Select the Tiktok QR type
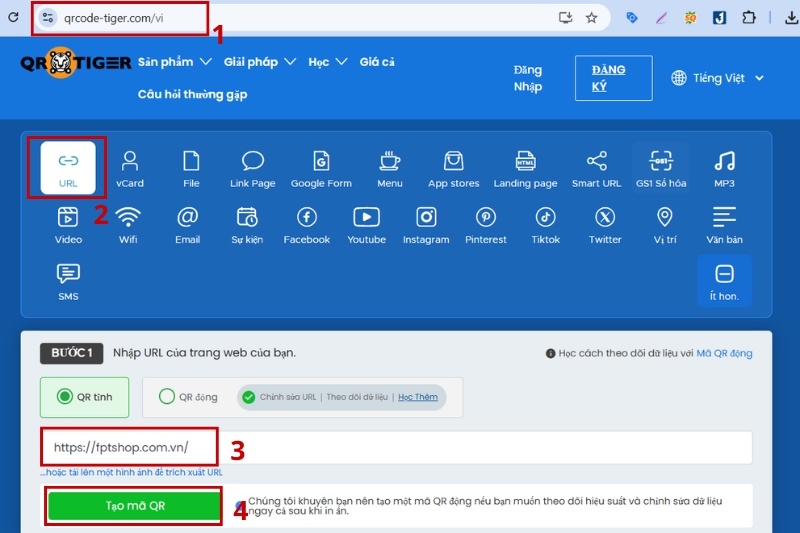 tap(545, 225)
